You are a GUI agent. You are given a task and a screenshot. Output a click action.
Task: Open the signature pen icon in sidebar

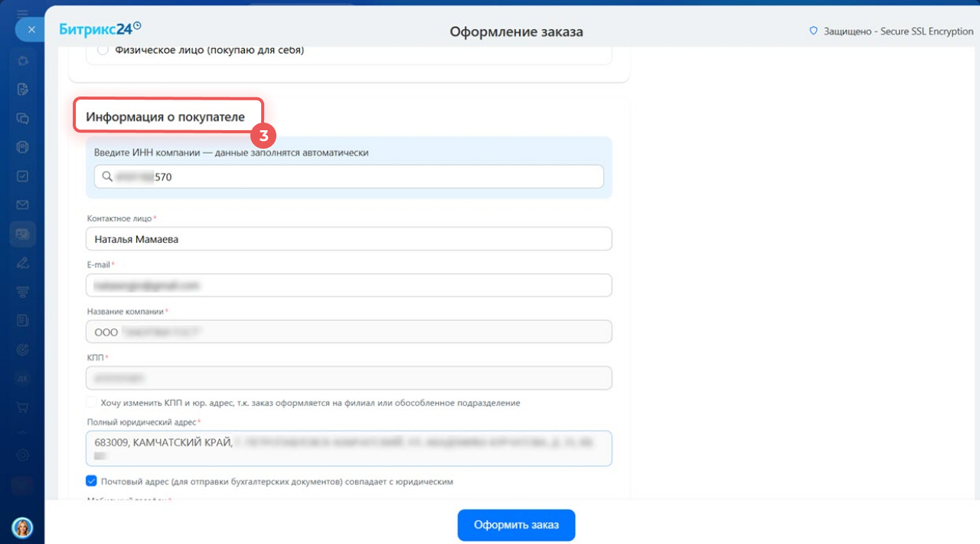[x=23, y=263]
